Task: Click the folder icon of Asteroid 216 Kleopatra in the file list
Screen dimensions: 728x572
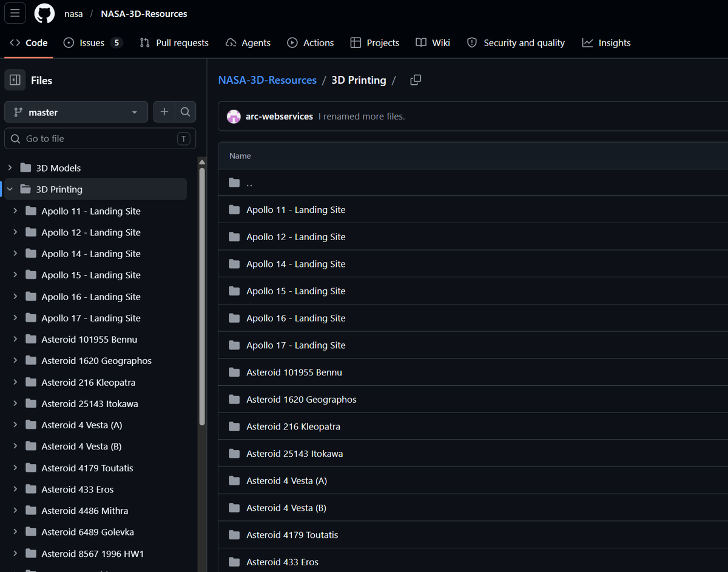Action: pyautogui.click(x=234, y=426)
